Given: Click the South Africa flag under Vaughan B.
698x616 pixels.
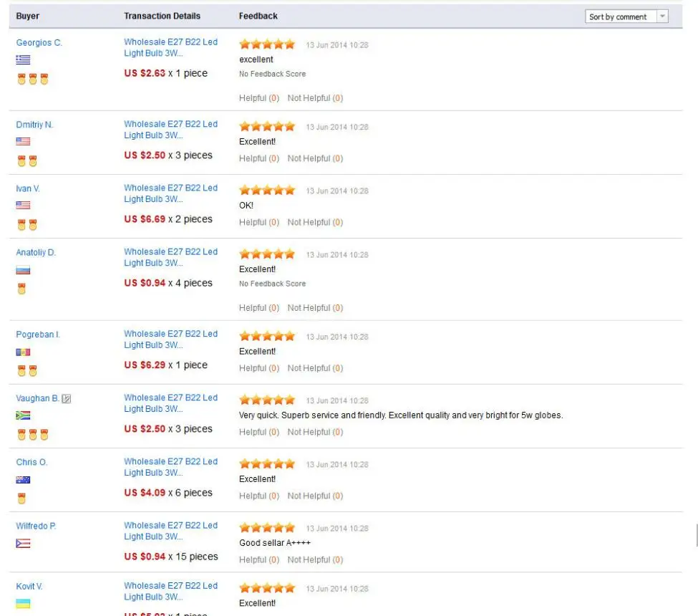Looking at the screenshot, I should point(23,415).
